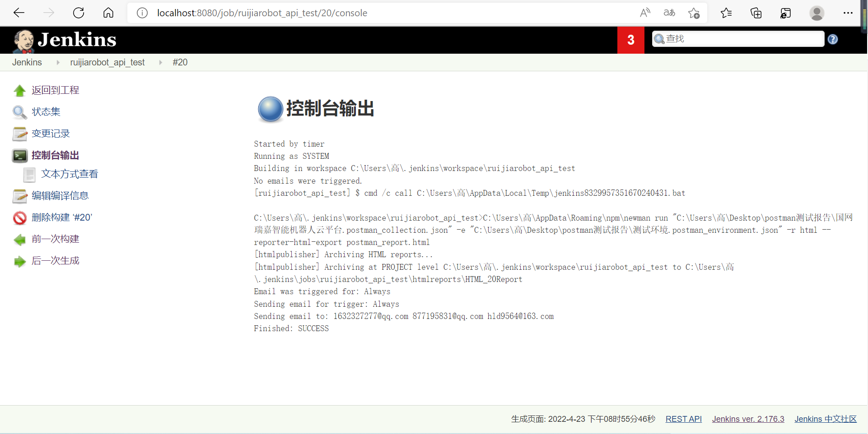Click the 'Sending email to:' recipients line
This screenshot has height=434, width=868.
[x=404, y=316]
